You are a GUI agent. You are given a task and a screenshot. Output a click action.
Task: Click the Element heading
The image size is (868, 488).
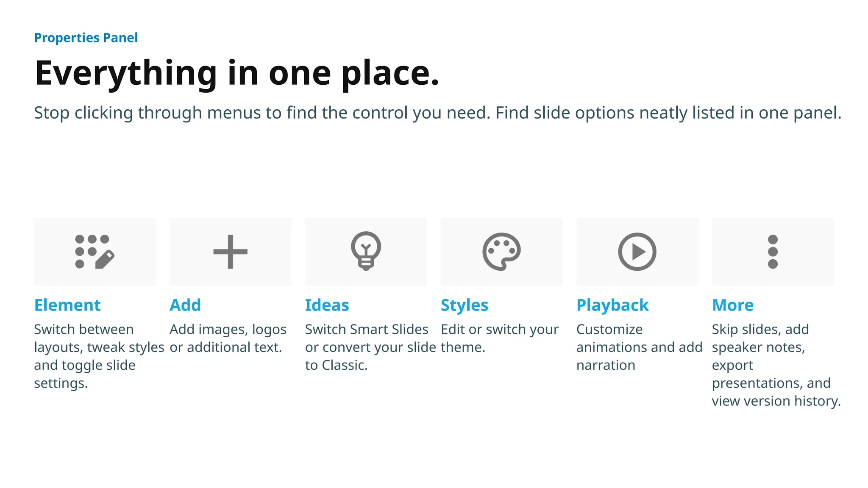[67, 305]
